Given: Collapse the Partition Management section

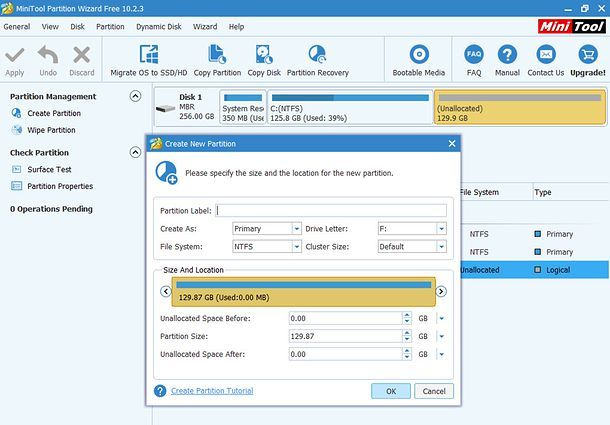Looking at the screenshot, I should click(135, 96).
